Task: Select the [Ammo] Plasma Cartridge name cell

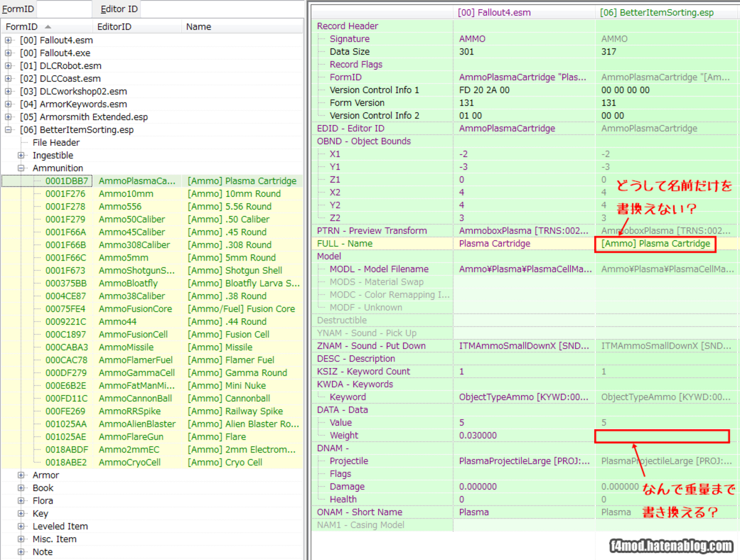Action: pyautogui.click(x=655, y=244)
